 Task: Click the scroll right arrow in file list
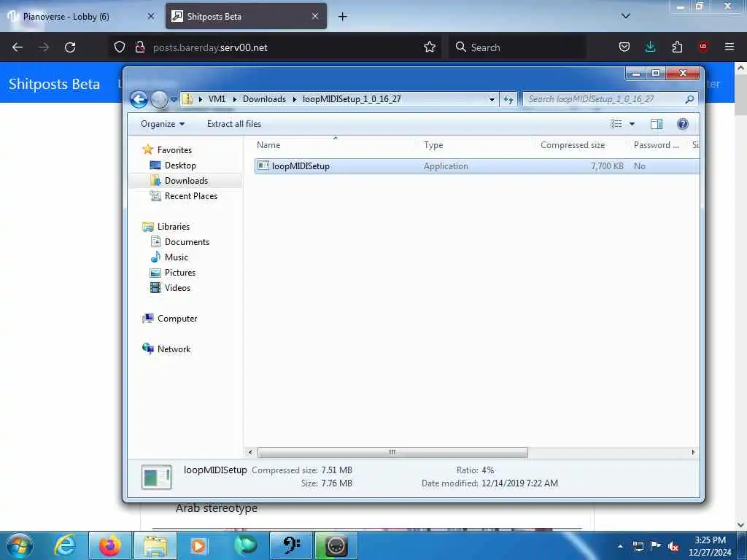point(693,452)
